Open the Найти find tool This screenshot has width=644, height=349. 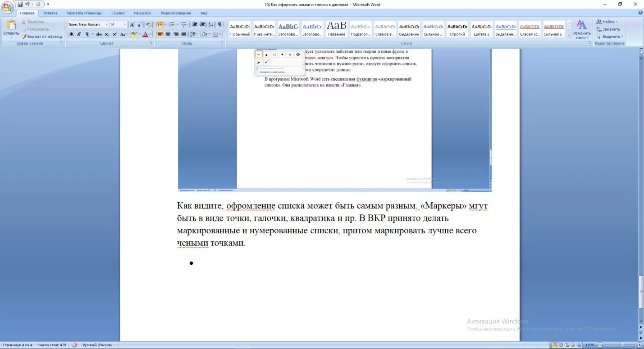click(607, 22)
